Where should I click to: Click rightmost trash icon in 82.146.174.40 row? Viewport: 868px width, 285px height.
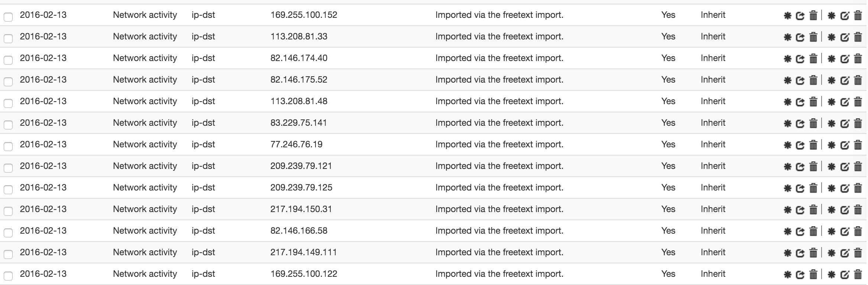(x=858, y=58)
